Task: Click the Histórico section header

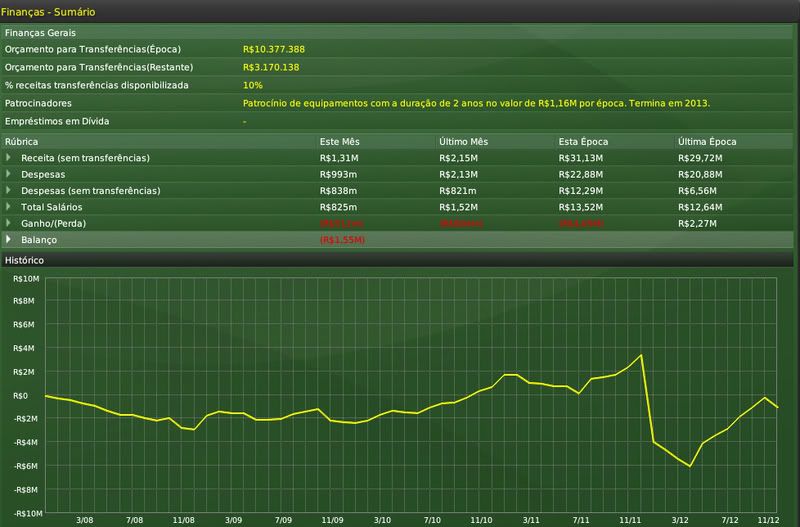Action: [25, 260]
